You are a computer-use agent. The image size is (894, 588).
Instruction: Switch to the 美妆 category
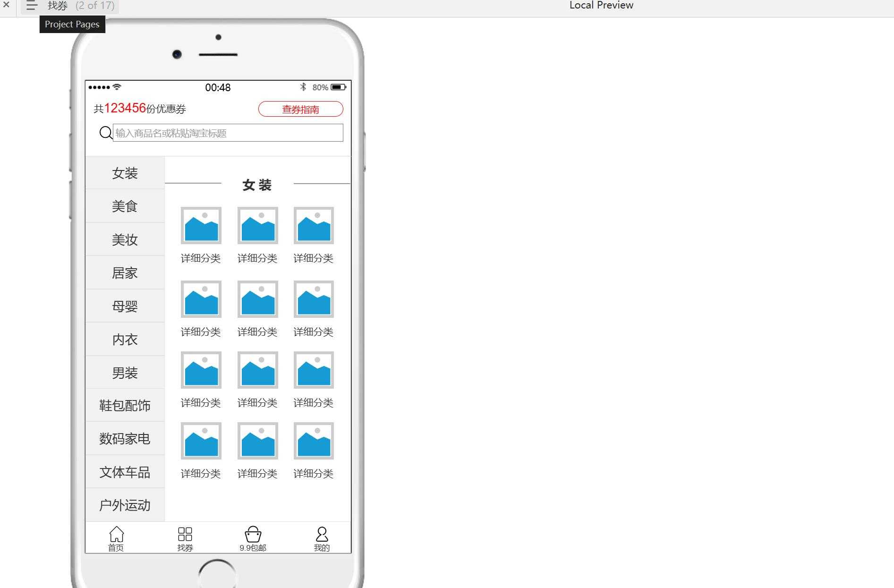(x=125, y=239)
